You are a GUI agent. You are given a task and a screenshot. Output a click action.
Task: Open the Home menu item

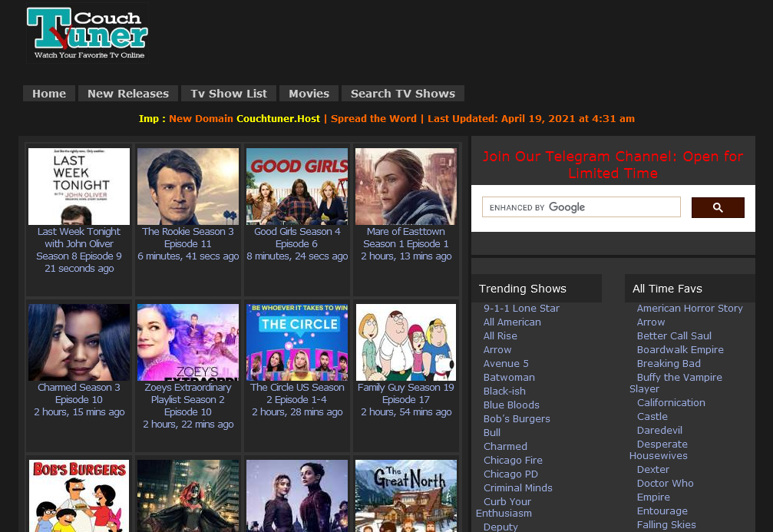[x=49, y=93]
